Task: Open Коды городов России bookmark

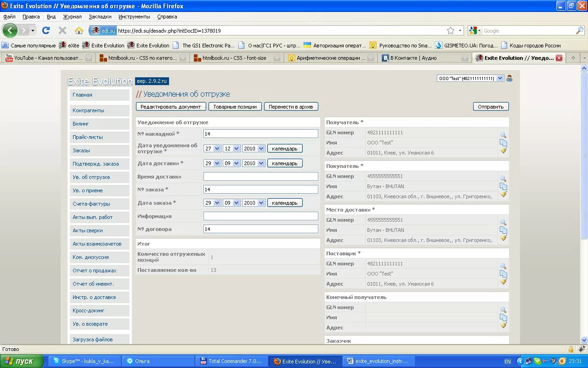Action: click(x=531, y=46)
